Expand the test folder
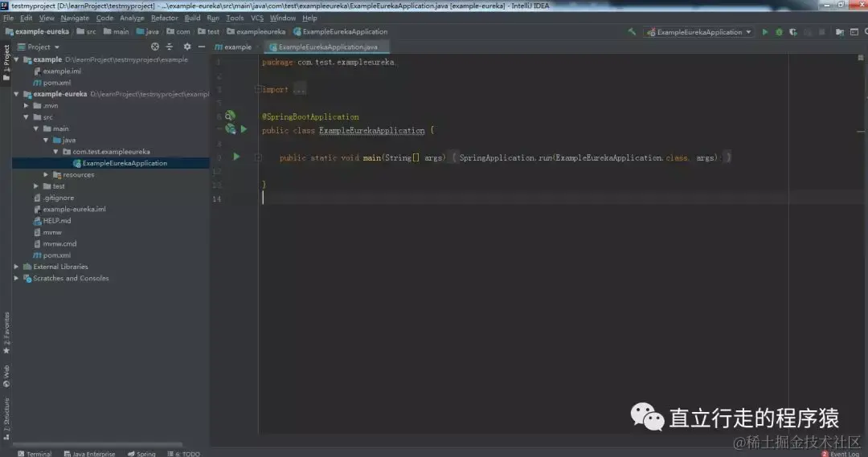Viewport: 868px width, 457px height. 36,186
